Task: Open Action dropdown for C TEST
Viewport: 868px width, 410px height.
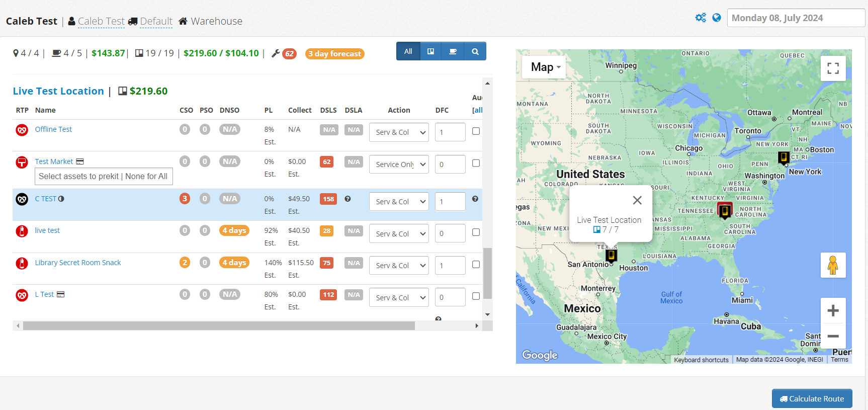Action: pos(399,202)
